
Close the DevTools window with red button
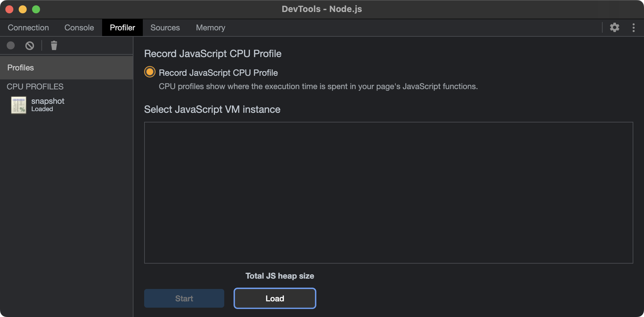[9, 9]
